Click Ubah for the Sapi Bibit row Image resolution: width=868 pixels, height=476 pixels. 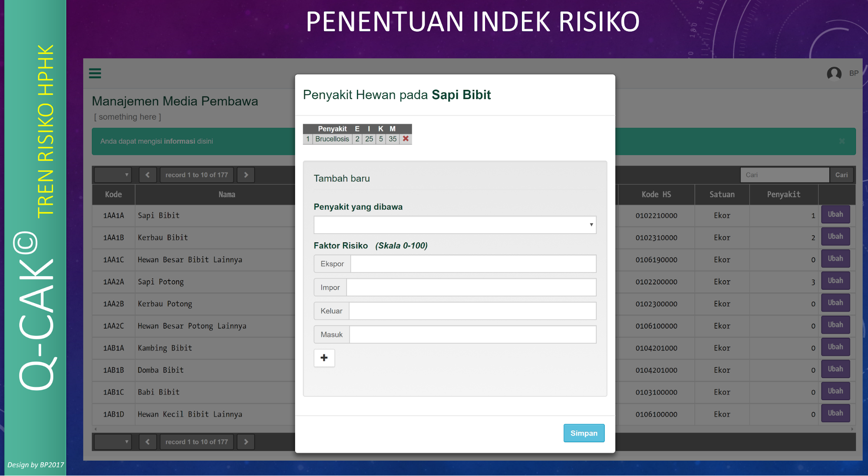[835, 215]
